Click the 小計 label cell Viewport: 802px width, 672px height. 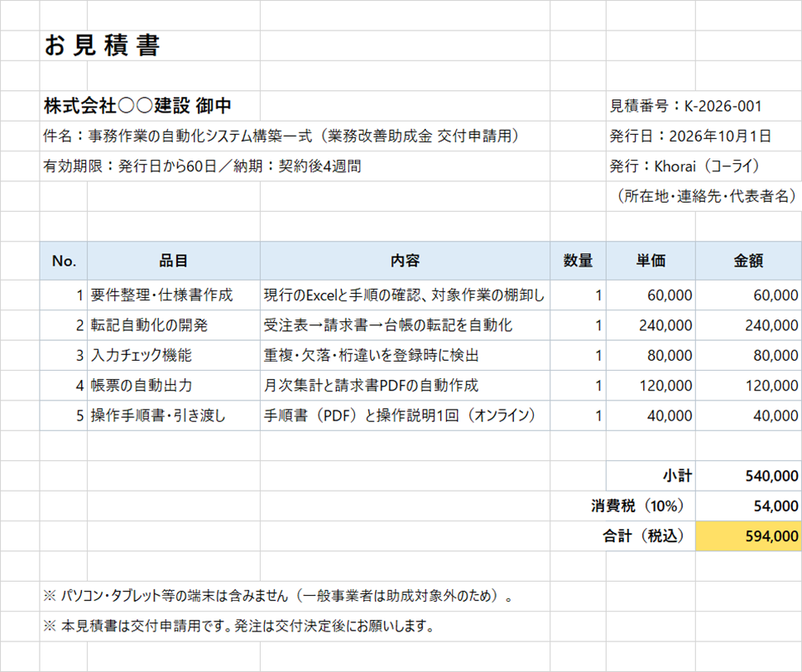[651, 476]
